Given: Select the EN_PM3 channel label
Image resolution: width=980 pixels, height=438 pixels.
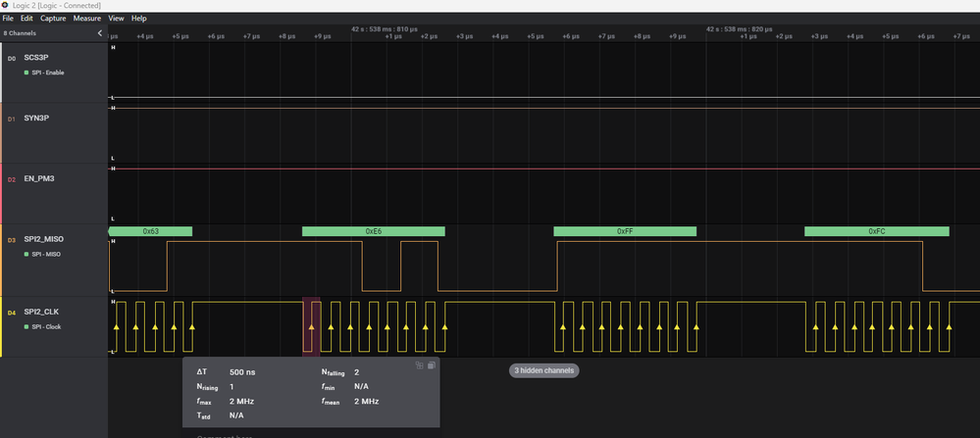Looking at the screenshot, I should coord(40,179).
